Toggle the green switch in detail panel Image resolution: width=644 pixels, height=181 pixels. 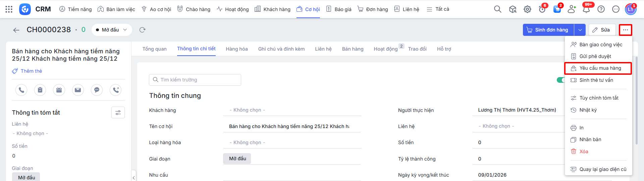point(561,80)
